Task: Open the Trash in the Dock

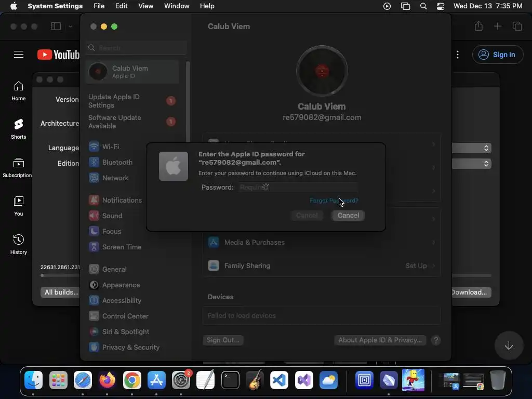Action: point(498,380)
